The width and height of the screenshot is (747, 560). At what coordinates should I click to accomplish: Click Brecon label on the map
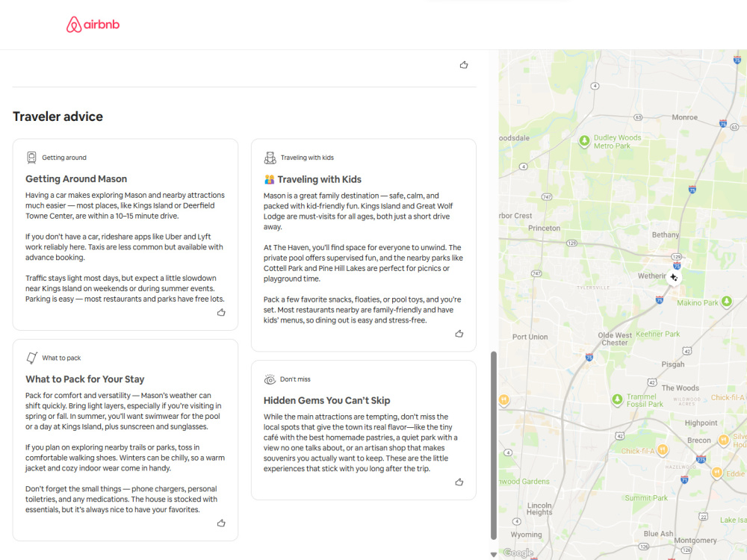point(699,441)
